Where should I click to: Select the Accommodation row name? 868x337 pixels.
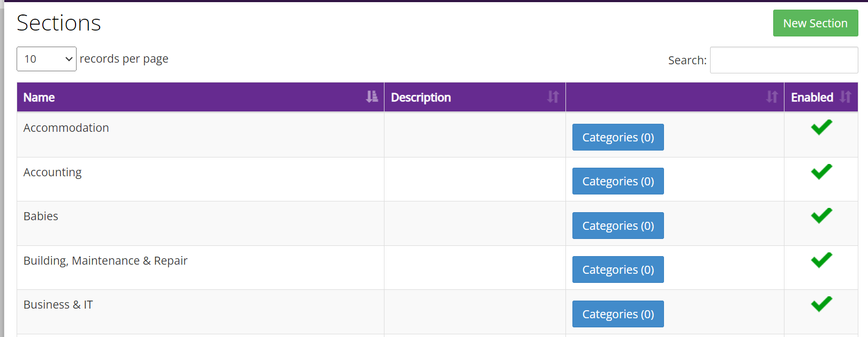coord(66,128)
